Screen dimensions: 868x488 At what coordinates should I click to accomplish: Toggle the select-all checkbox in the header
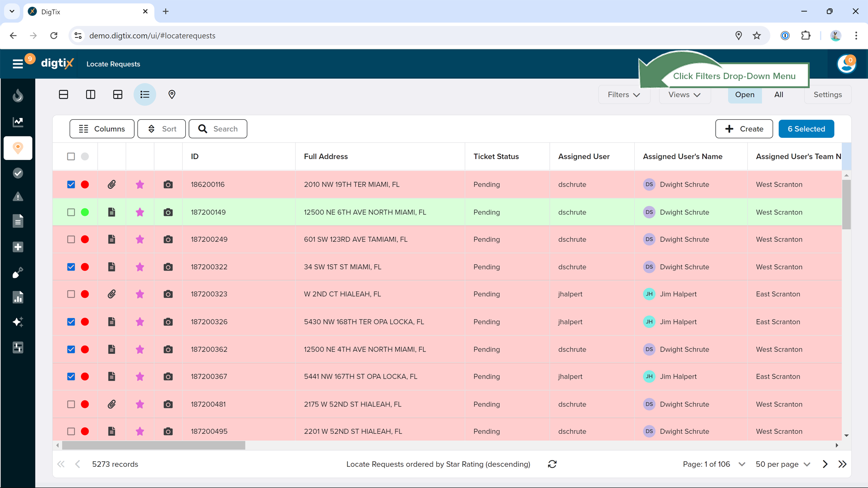click(x=71, y=156)
